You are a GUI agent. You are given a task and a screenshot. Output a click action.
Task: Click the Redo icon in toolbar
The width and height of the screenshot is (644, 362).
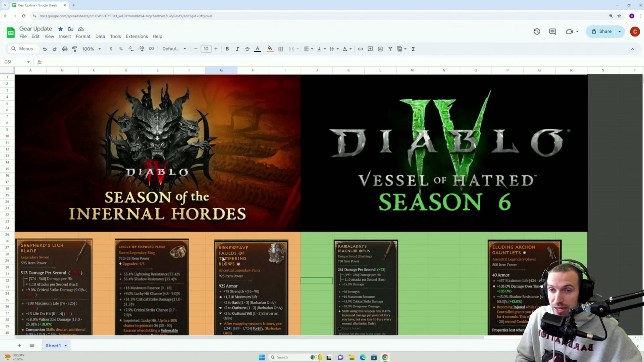(x=55, y=49)
